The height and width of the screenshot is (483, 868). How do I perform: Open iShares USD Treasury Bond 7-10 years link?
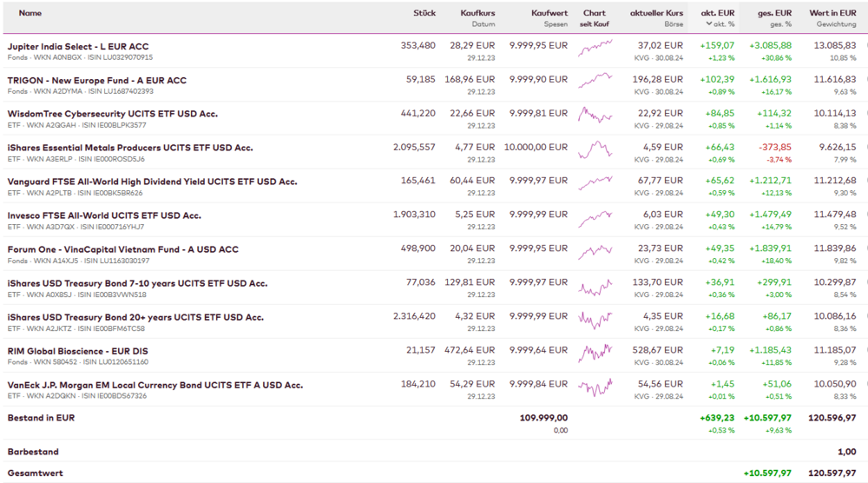coord(137,283)
